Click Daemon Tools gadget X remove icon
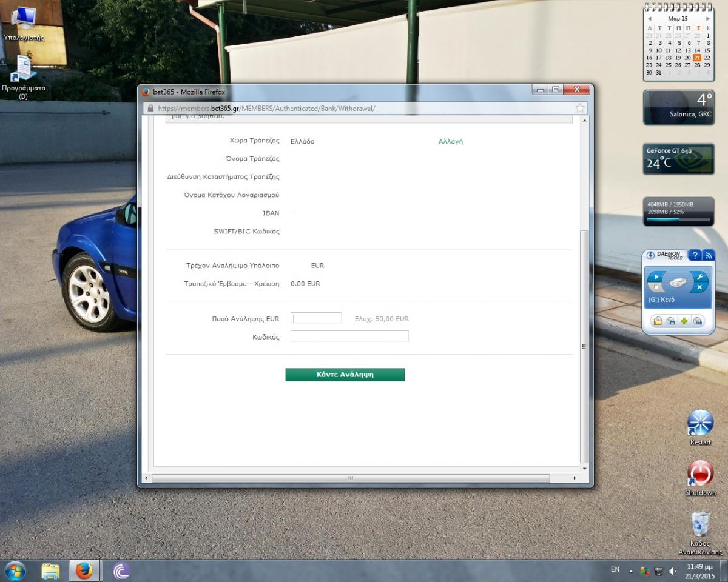 (x=699, y=287)
